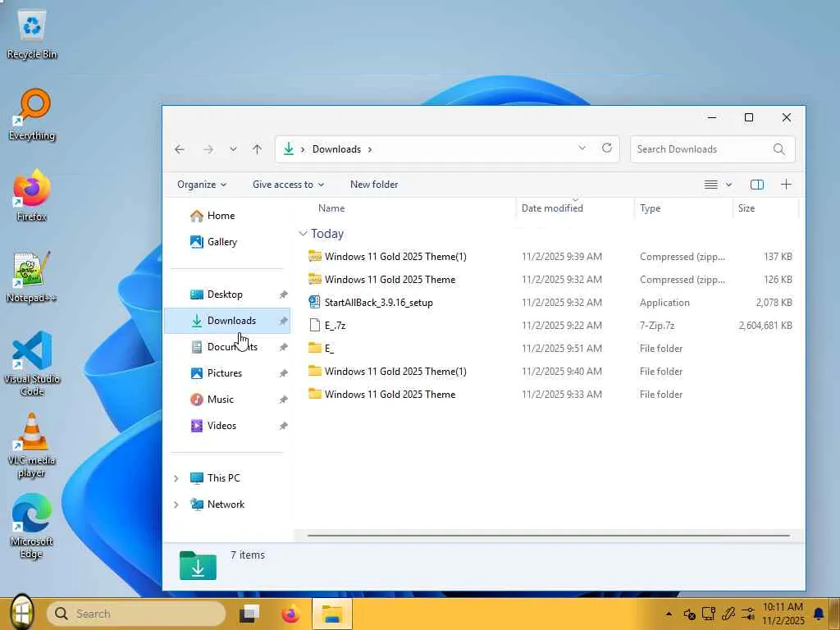Image resolution: width=840 pixels, height=630 pixels.
Task: Refresh the Downloads folder view
Action: (606, 148)
